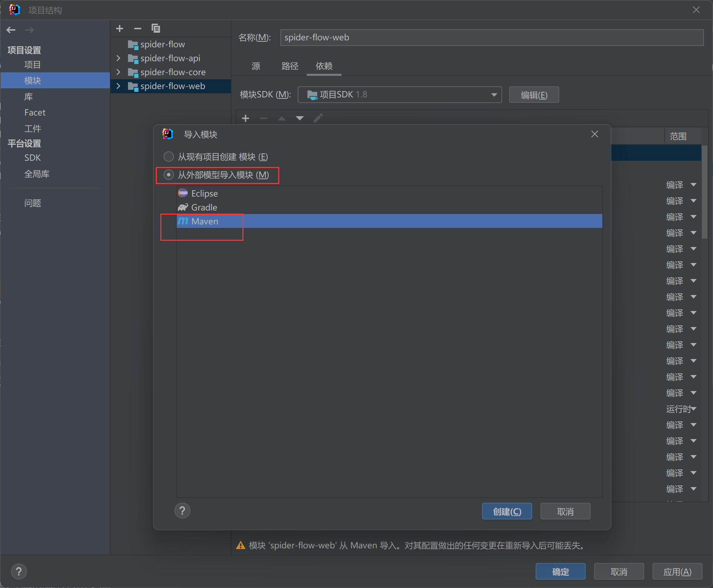Close the Project Structure window
Image resolution: width=713 pixels, height=588 pixels.
coord(696,10)
